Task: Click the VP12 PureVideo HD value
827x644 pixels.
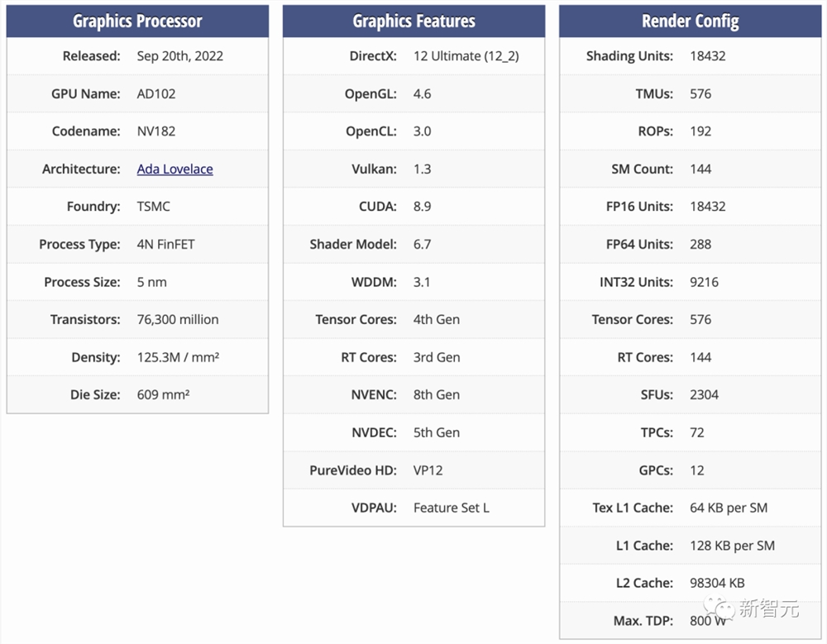Action: coord(428,470)
